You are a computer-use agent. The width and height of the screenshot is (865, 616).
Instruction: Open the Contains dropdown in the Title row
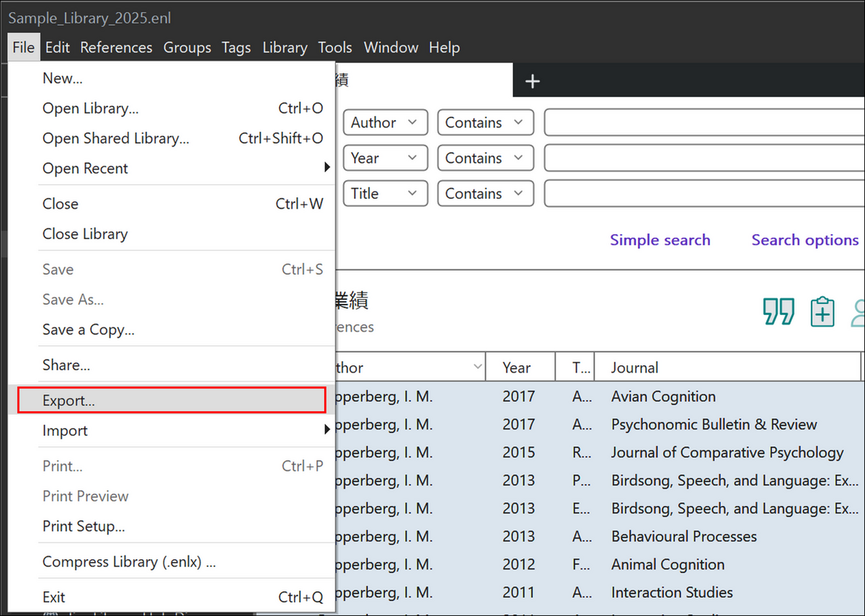485,193
